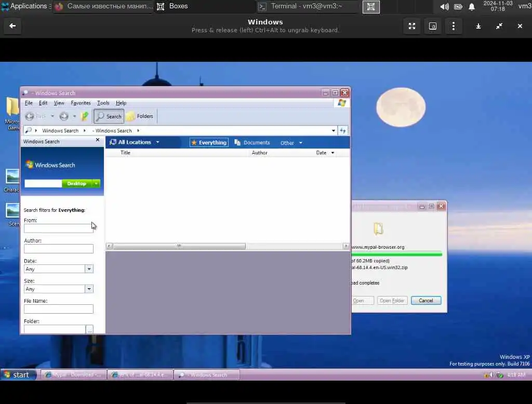Click the first Windows Search breadcrumb segment
532x404 pixels.
60,130
